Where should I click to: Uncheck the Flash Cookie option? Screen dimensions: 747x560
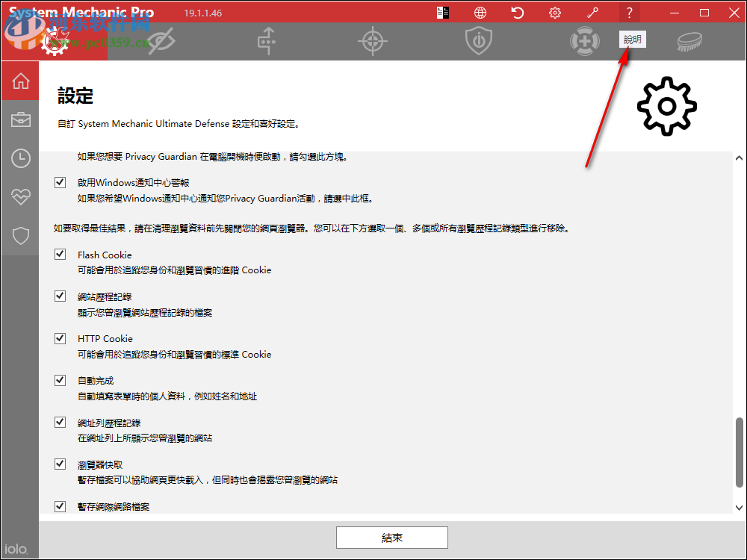pos(60,254)
